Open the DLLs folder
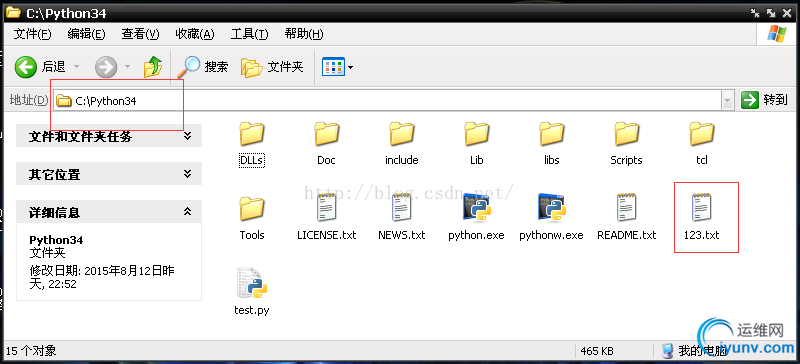The height and width of the screenshot is (364, 800). pyautogui.click(x=252, y=144)
